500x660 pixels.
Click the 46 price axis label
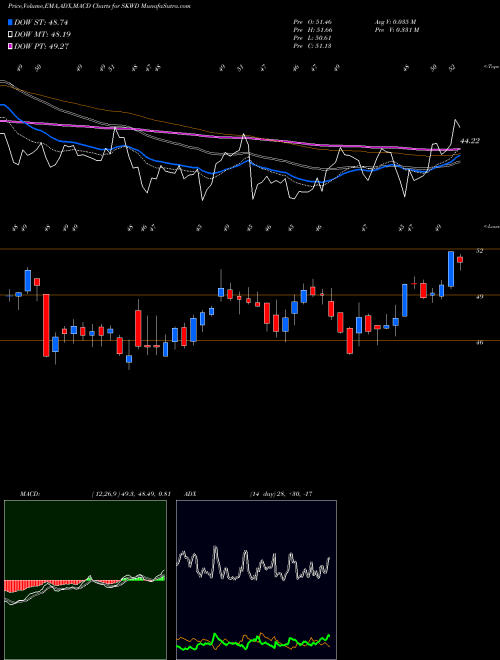479,342
